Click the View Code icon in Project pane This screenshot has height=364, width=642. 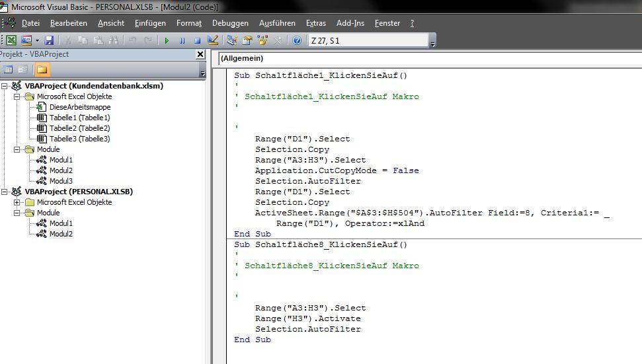tap(8, 69)
